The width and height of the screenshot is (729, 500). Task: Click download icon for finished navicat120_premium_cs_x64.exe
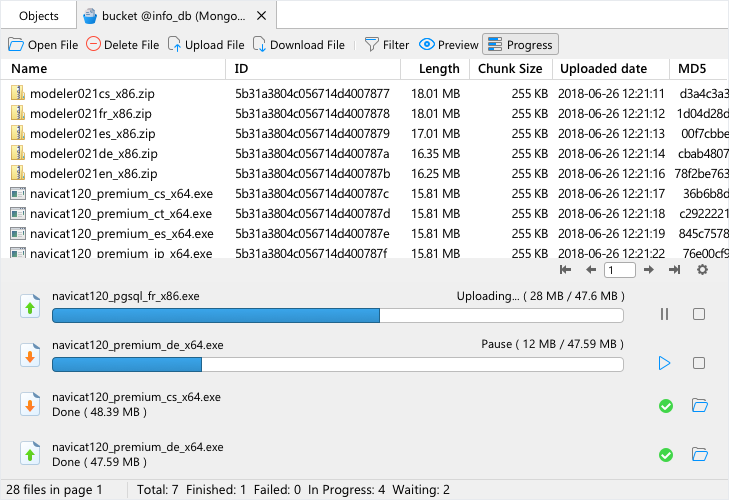coord(30,405)
